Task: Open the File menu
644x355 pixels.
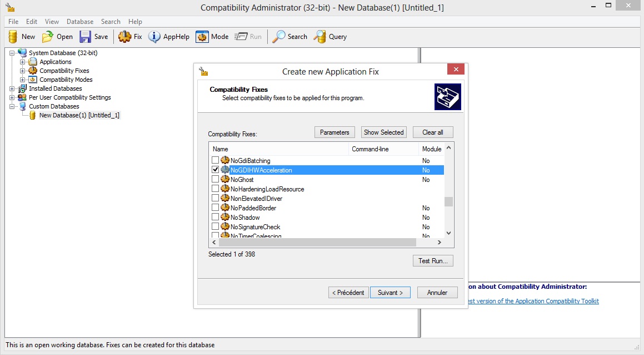Action: pyautogui.click(x=13, y=21)
